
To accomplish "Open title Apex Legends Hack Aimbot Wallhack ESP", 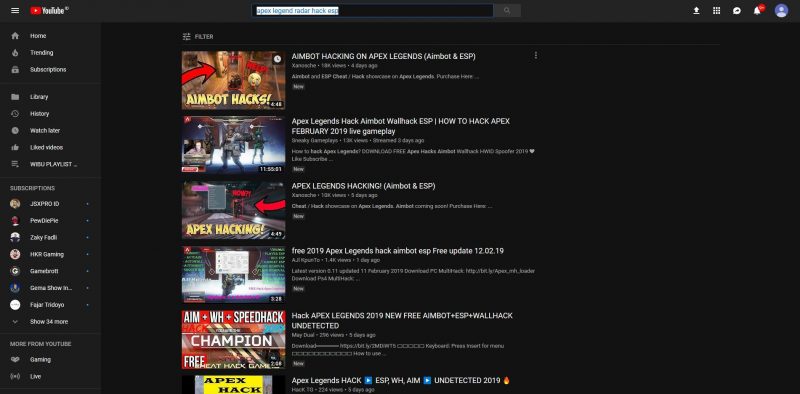I will [401, 126].
